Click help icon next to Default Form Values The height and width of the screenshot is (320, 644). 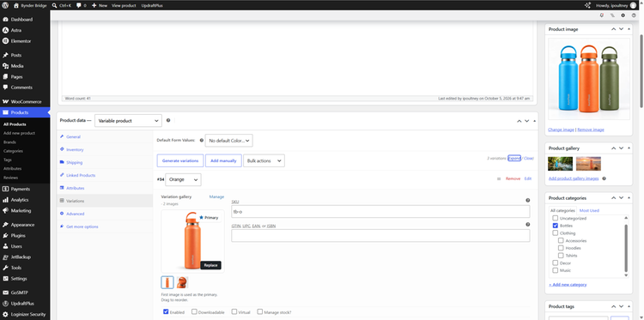click(x=201, y=141)
